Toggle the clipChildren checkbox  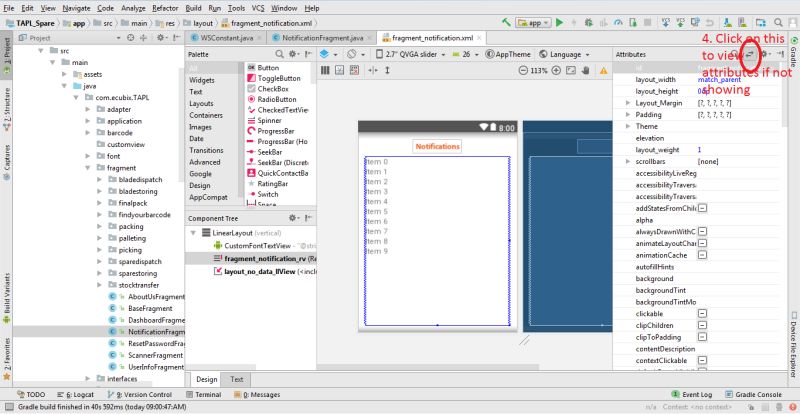point(703,325)
